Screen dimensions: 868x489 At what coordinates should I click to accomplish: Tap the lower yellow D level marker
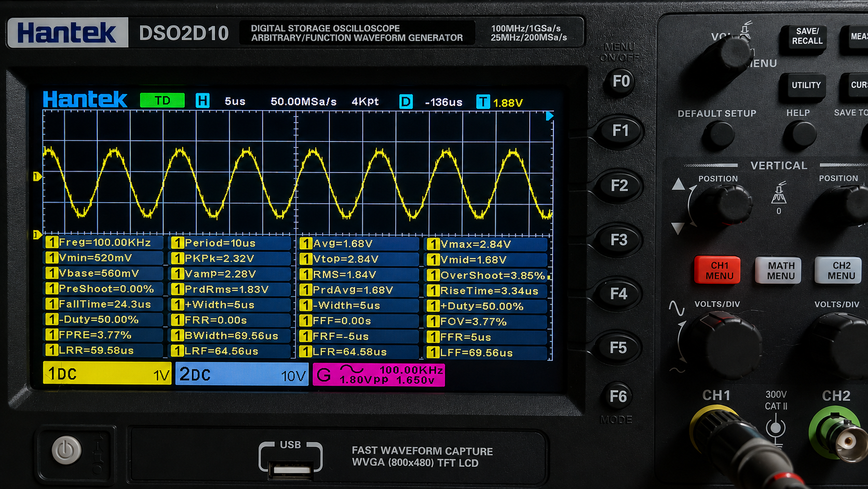point(36,235)
